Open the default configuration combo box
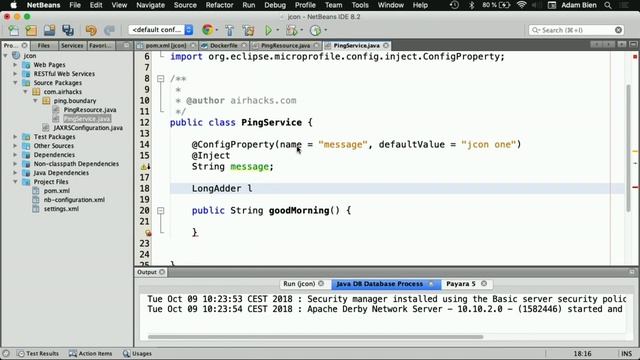 click(x=160, y=30)
